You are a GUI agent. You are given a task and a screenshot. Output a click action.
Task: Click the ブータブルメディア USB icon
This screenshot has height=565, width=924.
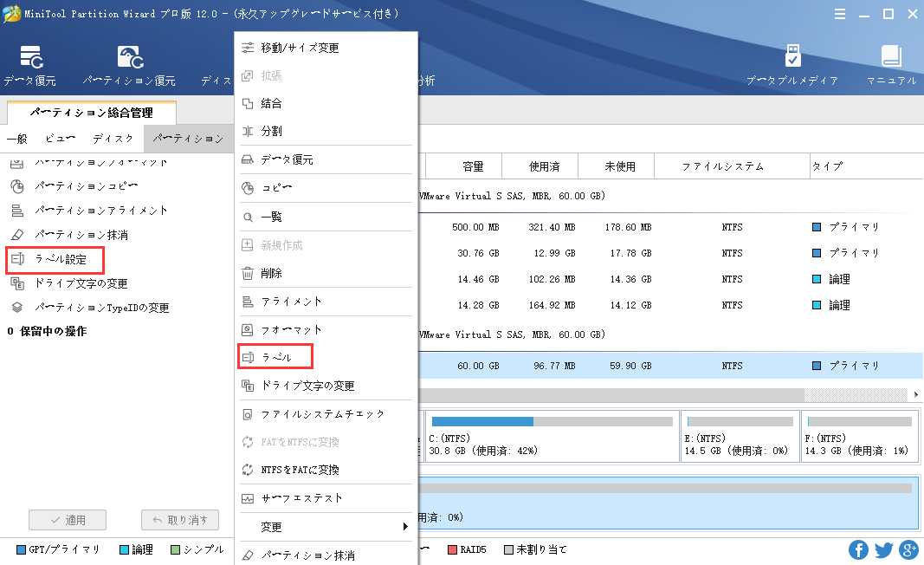(x=792, y=57)
